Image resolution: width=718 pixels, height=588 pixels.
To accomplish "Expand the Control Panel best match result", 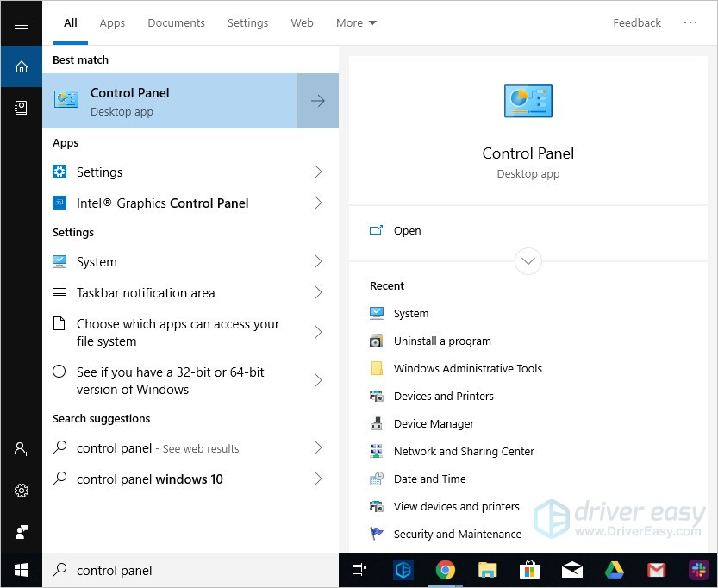I will click(317, 100).
